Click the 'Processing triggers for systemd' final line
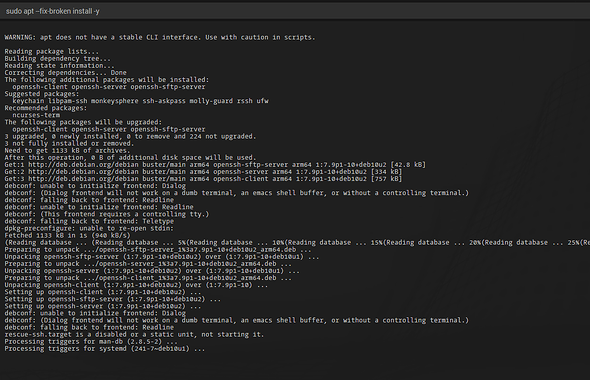 point(105,349)
